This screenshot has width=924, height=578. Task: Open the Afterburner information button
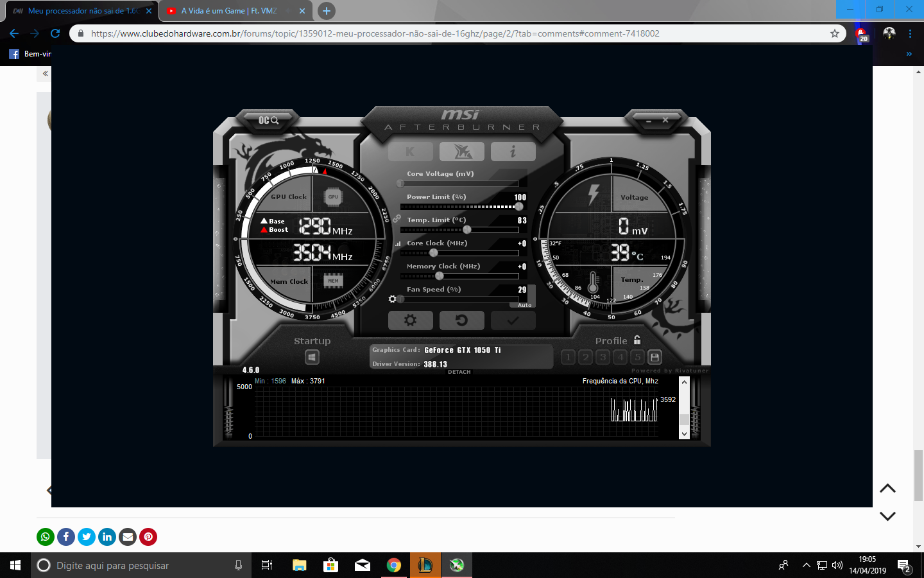pos(513,152)
